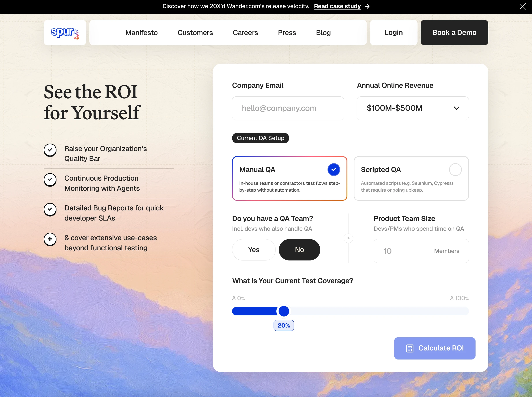Screen dimensions: 532x397
Task: Click the Calculate ROI button
Action: 435,348
